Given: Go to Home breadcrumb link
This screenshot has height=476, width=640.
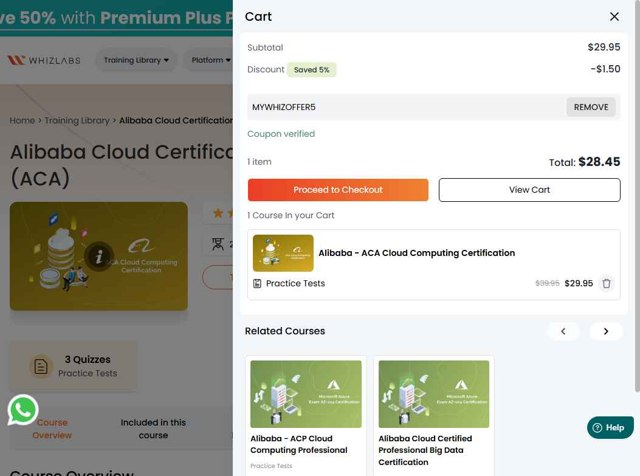Looking at the screenshot, I should [22, 120].
